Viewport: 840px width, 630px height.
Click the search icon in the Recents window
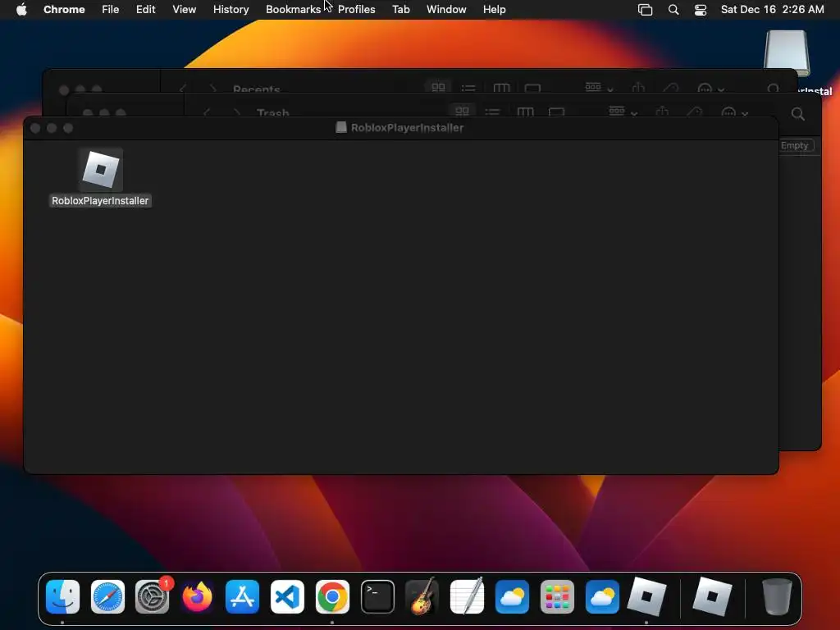pyautogui.click(x=773, y=89)
